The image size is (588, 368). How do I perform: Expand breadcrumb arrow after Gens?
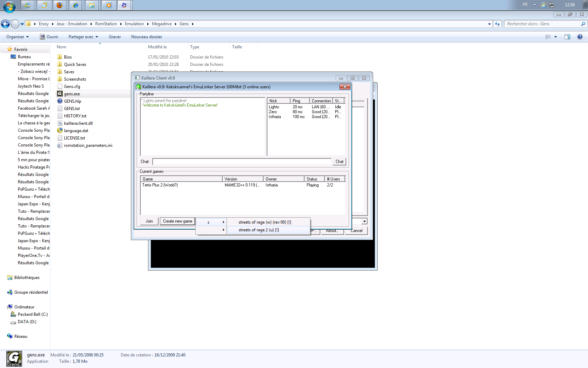192,24
